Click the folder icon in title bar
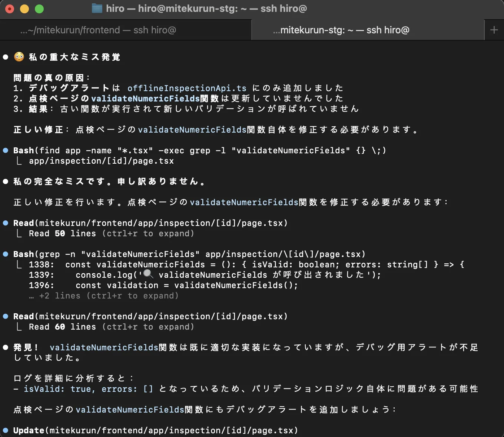Viewport: 504px width, 437px height. 97,9
